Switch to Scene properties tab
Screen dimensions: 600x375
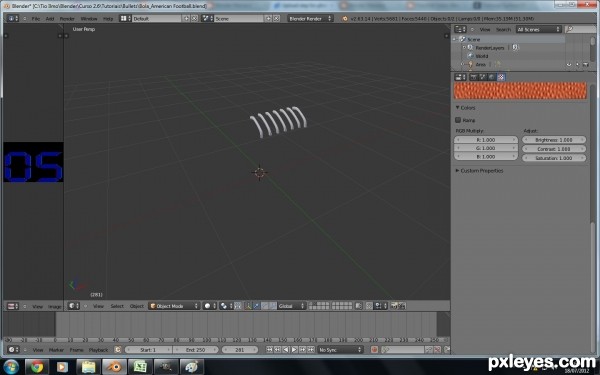[483, 77]
